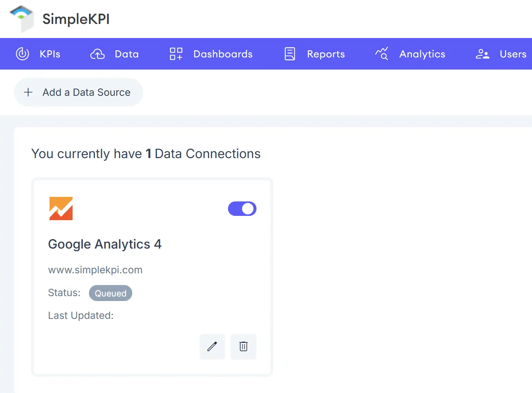The image size is (532, 393).
Task: Click the Data cloud upload icon
Action: coord(98,54)
